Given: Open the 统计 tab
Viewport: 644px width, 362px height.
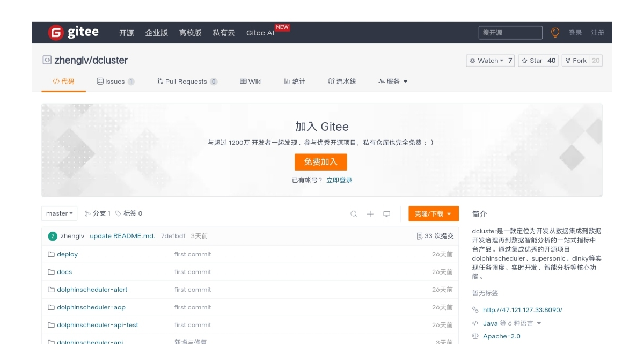Looking at the screenshot, I should coord(295,82).
